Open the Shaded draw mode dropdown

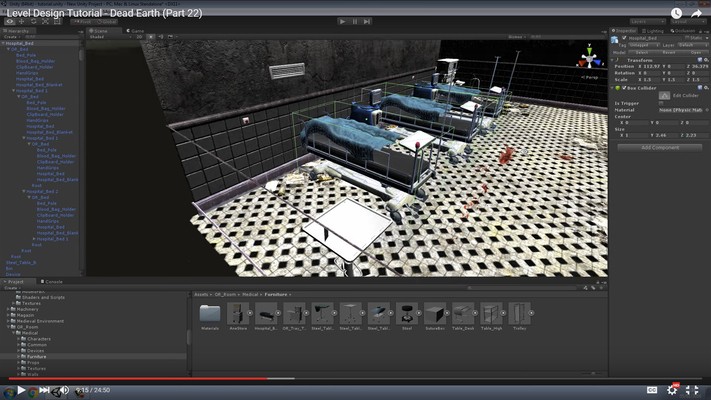[x=100, y=38]
